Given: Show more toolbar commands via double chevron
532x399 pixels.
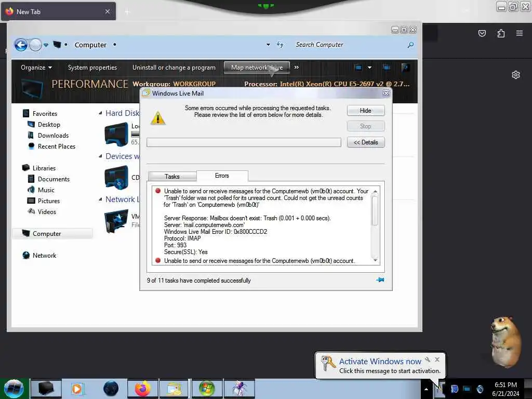Looking at the screenshot, I should coord(297,67).
